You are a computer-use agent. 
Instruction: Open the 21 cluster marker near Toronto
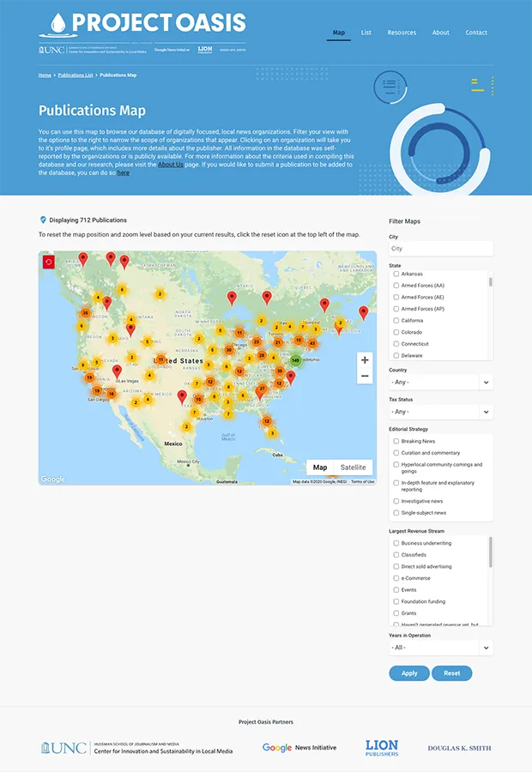click(x=278, y=342)
